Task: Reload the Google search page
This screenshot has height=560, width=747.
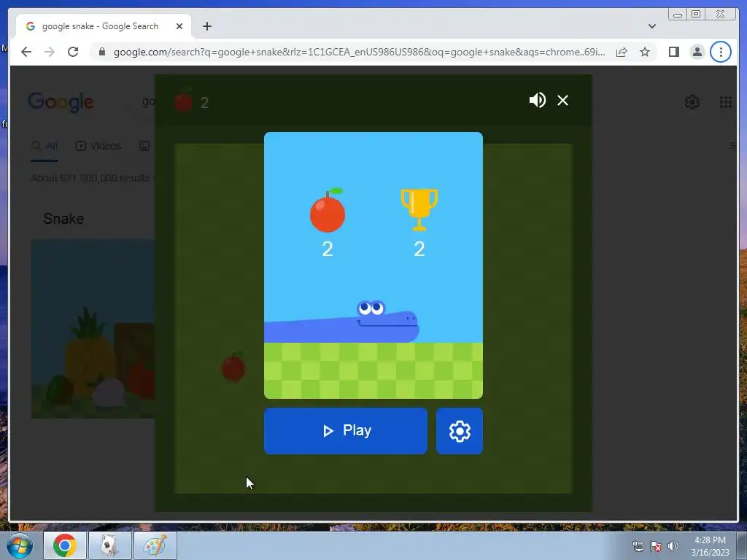Action: (x=73, y=52)
